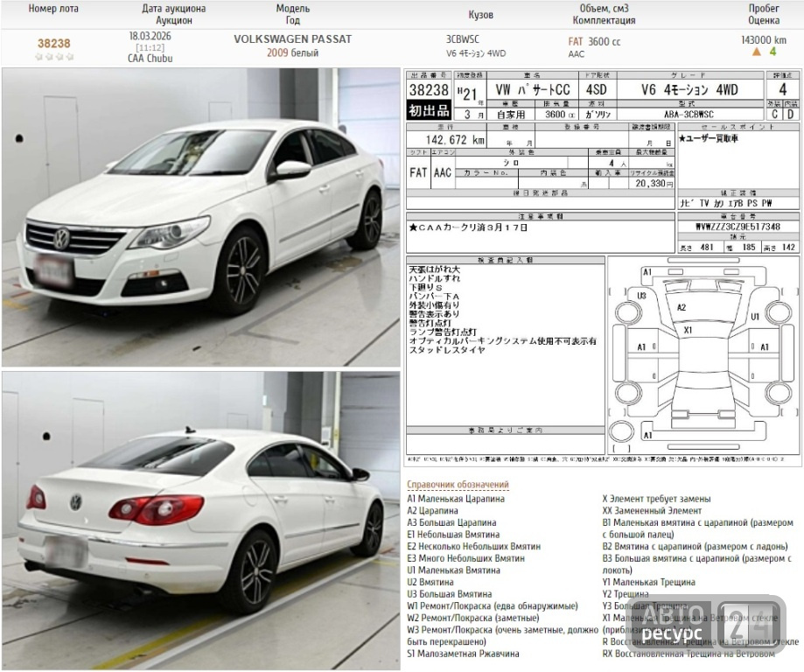Click the 'A2' hood mark on car diagram
Image resolution: width=804 pixels, height=672 pixels.
click(681, 307)
